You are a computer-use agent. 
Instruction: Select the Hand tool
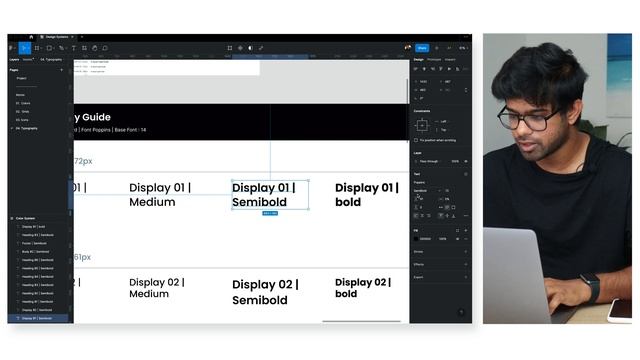click(95, 48)
